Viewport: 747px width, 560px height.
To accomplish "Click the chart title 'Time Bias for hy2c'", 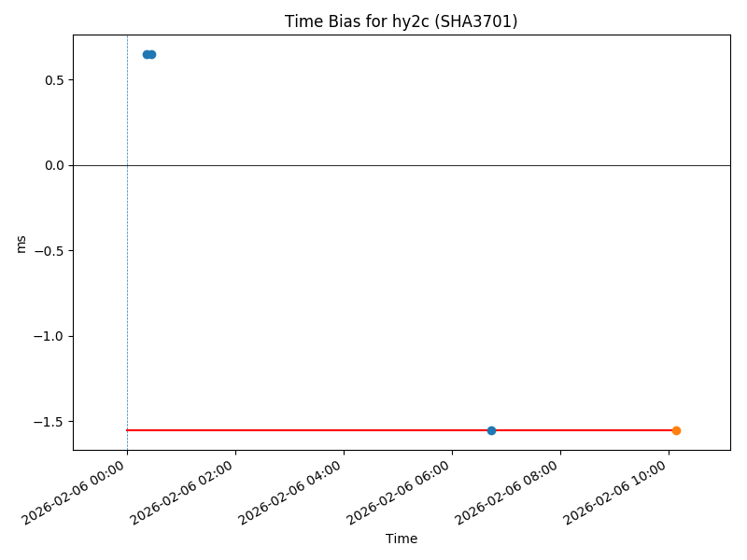I will (401, 22).
